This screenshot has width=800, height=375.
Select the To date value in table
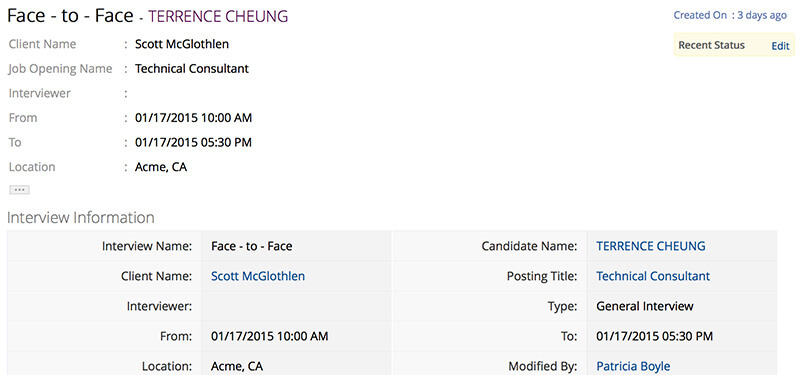(x=654, y=336)
